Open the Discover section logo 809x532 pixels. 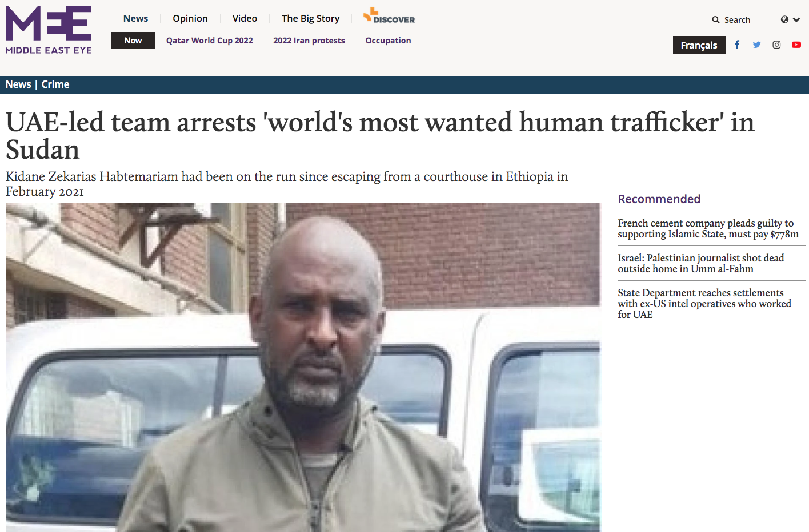click(x=389, y=16)
